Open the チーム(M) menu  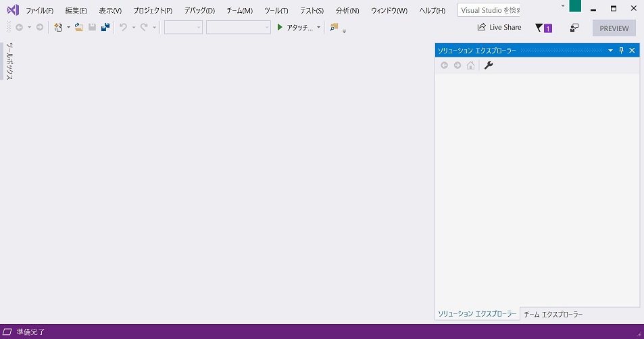coord(239,11)
